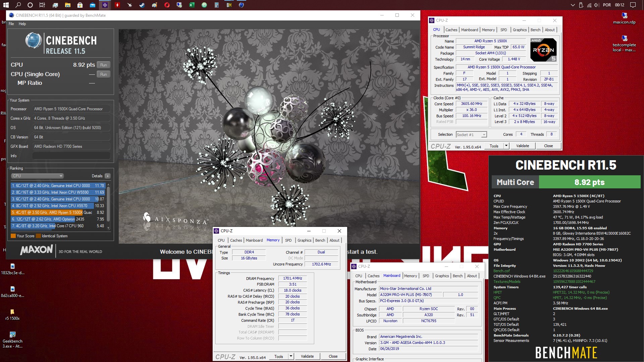This screenshot has width=644, height=362.
Task: Select Graphics tab in CPU-Z Mainboard window
Action: coord(442,276)
